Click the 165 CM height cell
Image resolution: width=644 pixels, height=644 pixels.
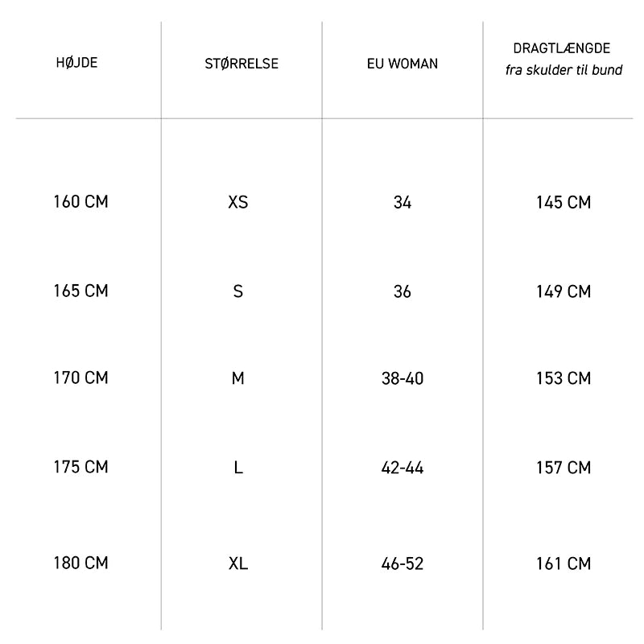click(80, 291)
